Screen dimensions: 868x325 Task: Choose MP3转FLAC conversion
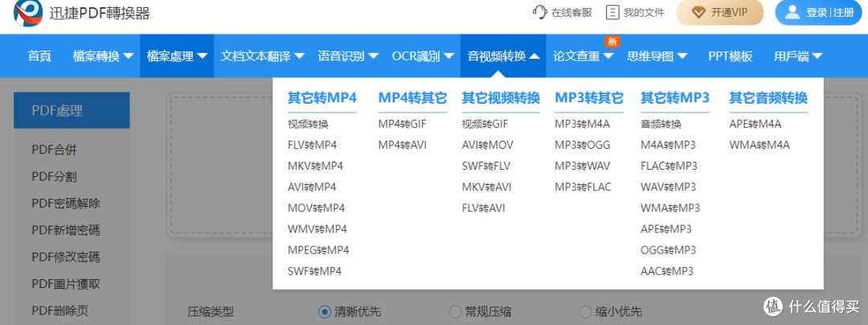click(583, 187)
